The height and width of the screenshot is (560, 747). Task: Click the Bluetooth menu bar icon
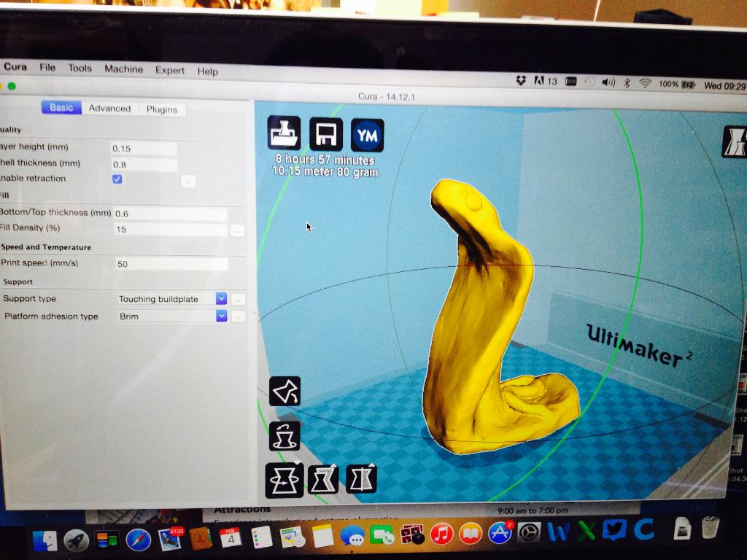[x=627, y=83]
